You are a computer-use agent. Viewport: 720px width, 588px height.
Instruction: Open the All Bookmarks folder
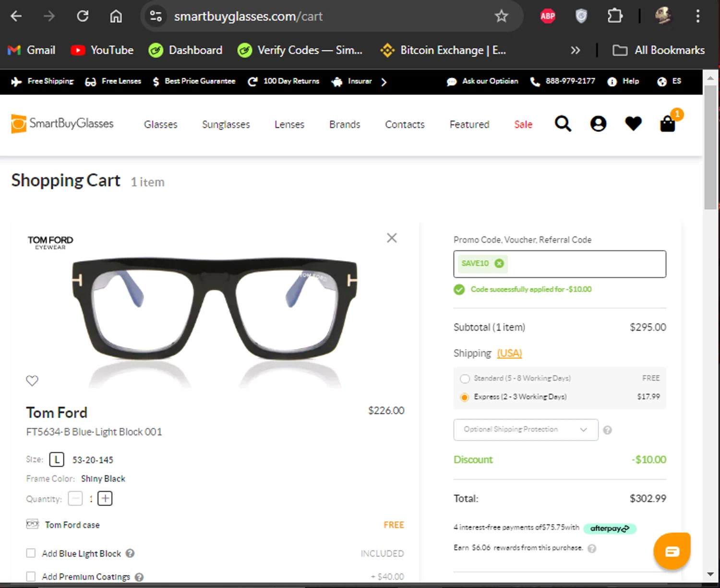coord(659,50)
